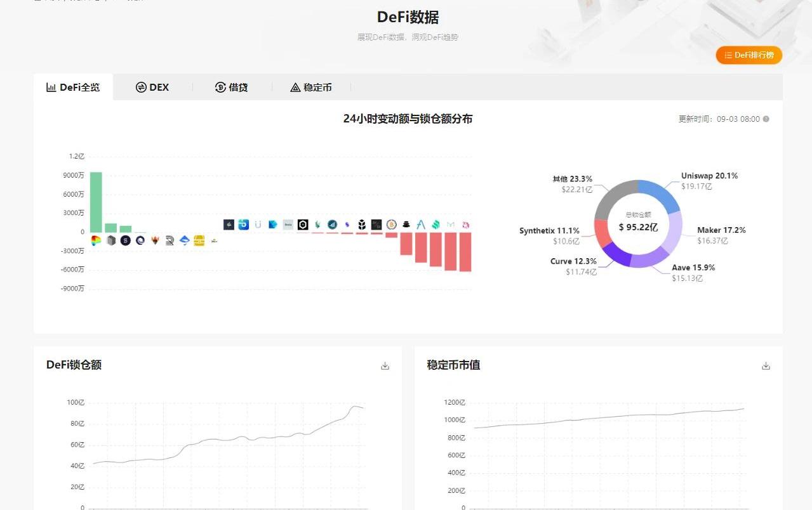Click the update time info question icon

(766, 119)
